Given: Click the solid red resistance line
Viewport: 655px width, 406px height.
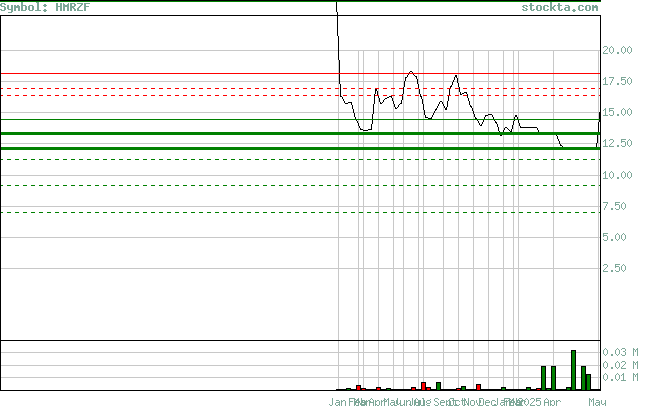Looking at the screenshot, I should pyautogui.click(x=300, y=74).
